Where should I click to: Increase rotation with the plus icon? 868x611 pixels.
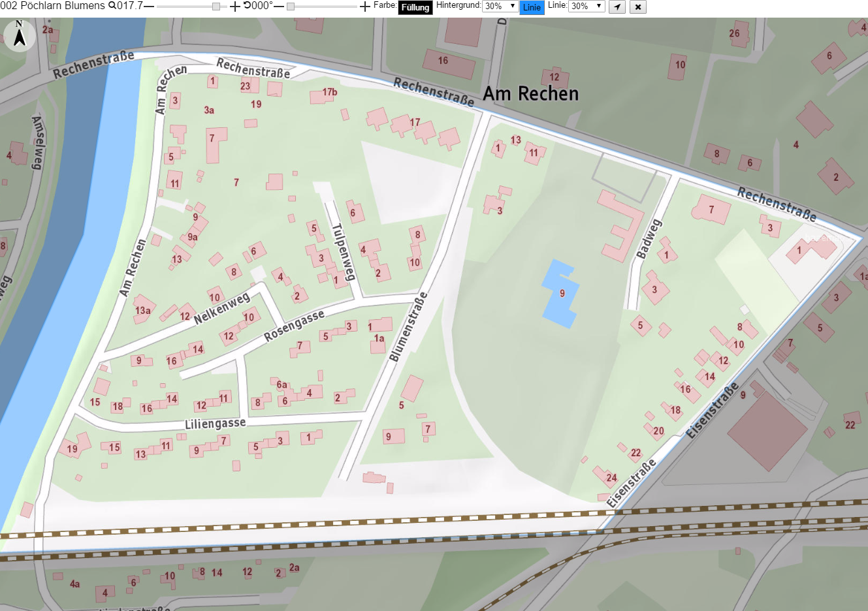tap(365, 7)
